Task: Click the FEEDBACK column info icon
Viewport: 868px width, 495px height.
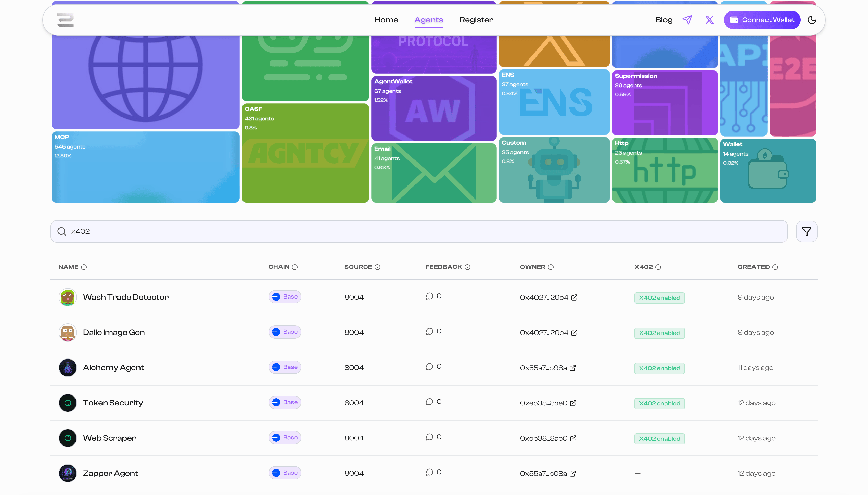Action: click(467, 267)
